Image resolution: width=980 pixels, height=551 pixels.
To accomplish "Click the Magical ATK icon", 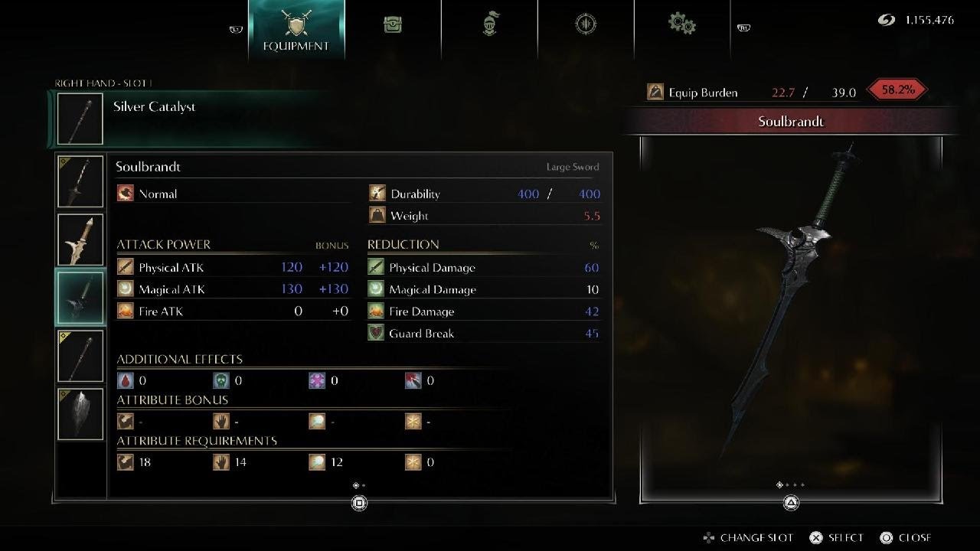I will [126, 289].
